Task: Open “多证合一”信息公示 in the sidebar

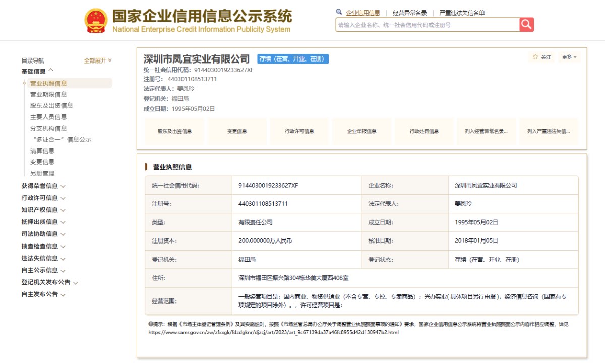Action: click(62, 139)
